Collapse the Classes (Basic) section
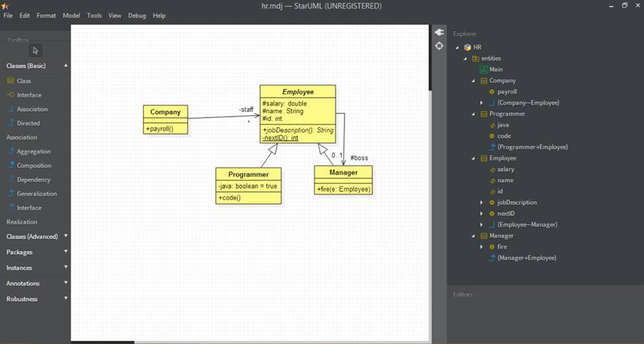Viewport: 644px width, 344px height. (66, 65)
